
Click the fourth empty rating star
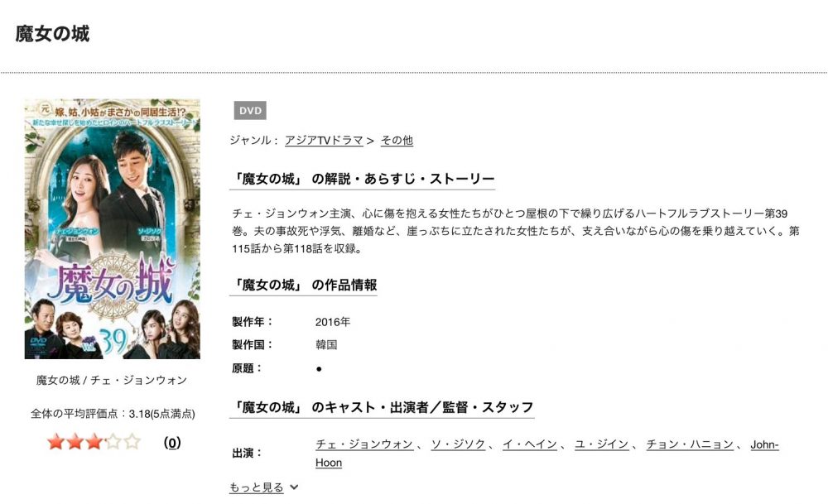click(x=113, y=442)
